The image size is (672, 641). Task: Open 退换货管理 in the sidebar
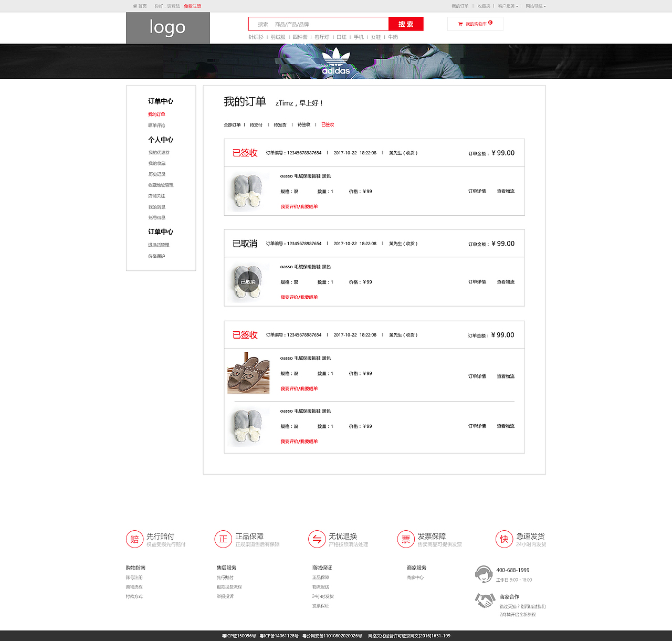(x=159, y=245)
